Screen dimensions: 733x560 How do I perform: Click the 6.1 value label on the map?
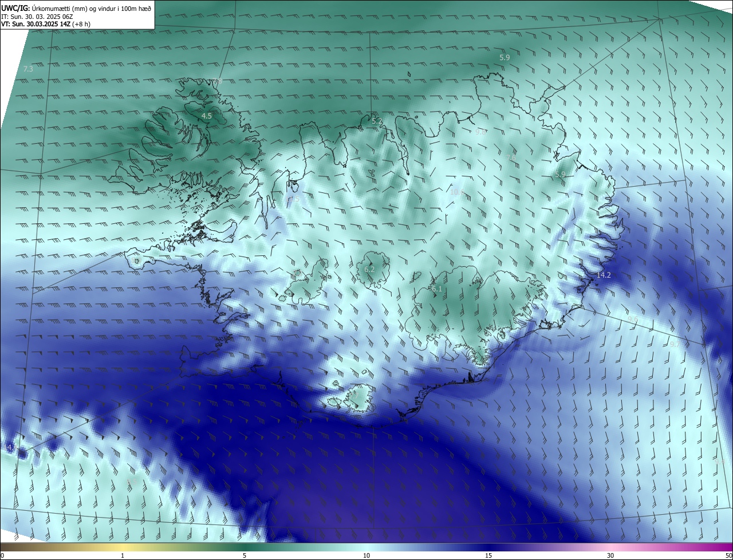tap(437, 289)
